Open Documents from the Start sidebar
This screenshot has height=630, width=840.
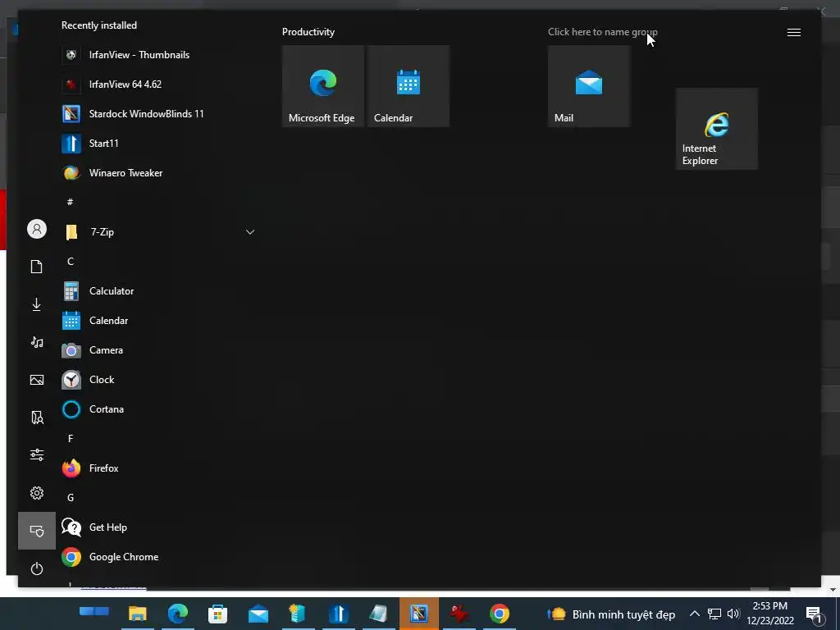pyautogui.click(x=36, y=267)
